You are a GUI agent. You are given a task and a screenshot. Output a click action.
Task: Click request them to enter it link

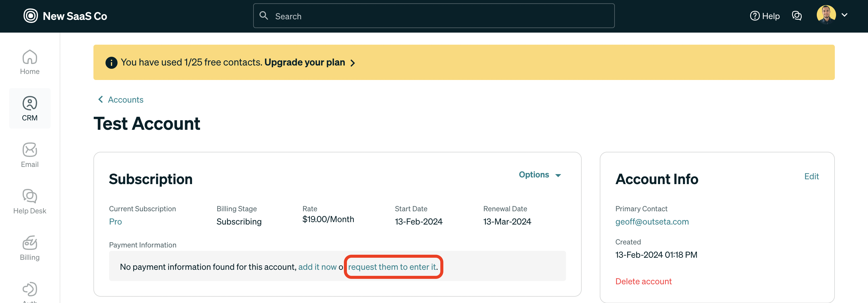[392, 266]
